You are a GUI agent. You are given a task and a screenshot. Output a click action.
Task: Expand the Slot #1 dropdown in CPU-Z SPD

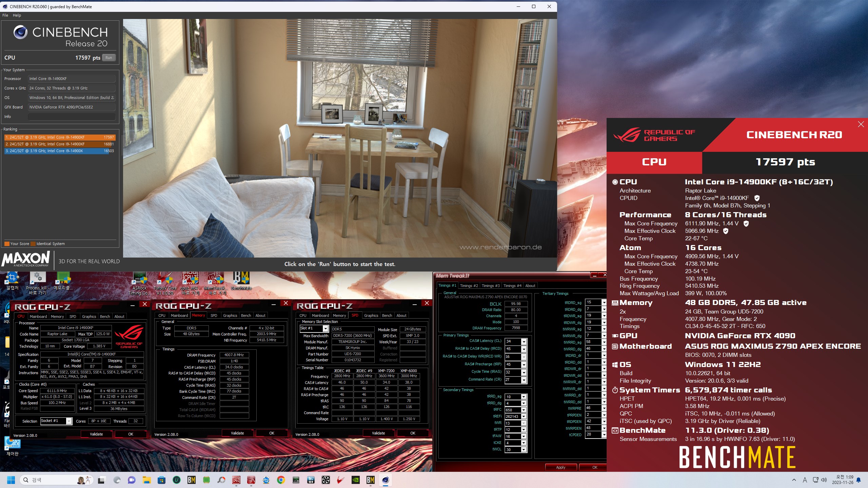click(x=325, y=328)
